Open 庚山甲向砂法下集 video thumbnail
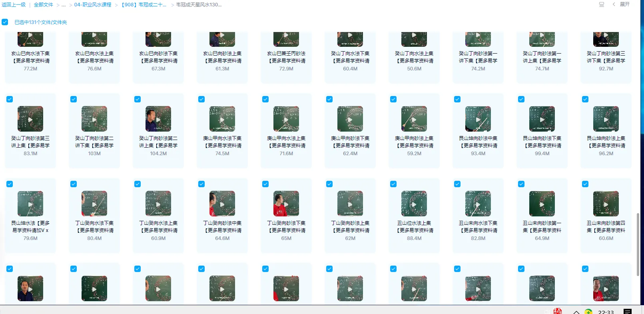 [x=350, y=119]
